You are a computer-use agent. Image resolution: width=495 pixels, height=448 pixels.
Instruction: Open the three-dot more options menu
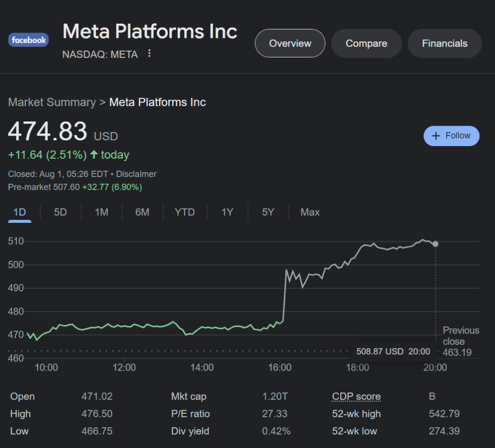(149, 53)
